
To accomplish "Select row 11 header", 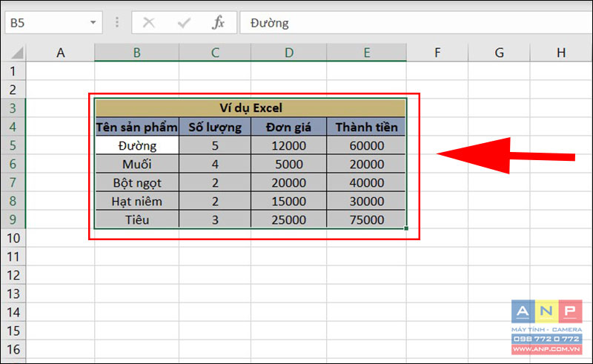I will pos(13,257).
